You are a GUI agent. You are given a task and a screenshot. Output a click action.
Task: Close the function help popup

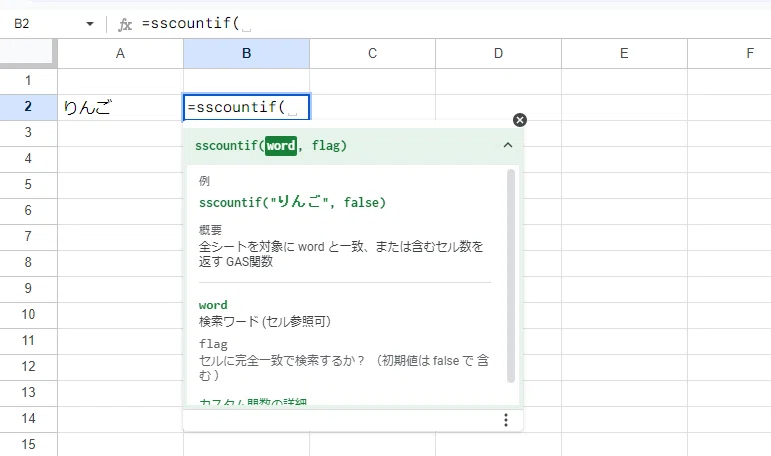[x=520, y=120]
